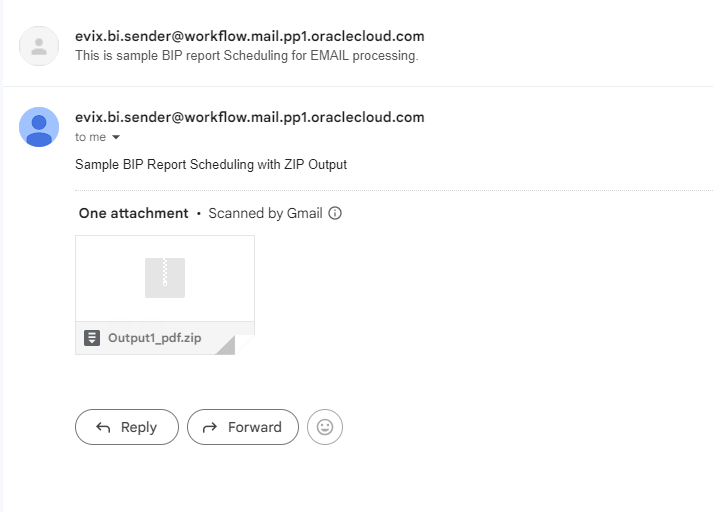Click the document icon next to Output1_pdf.zip
This screenshot has height=512, width=713.
[92, 338]
